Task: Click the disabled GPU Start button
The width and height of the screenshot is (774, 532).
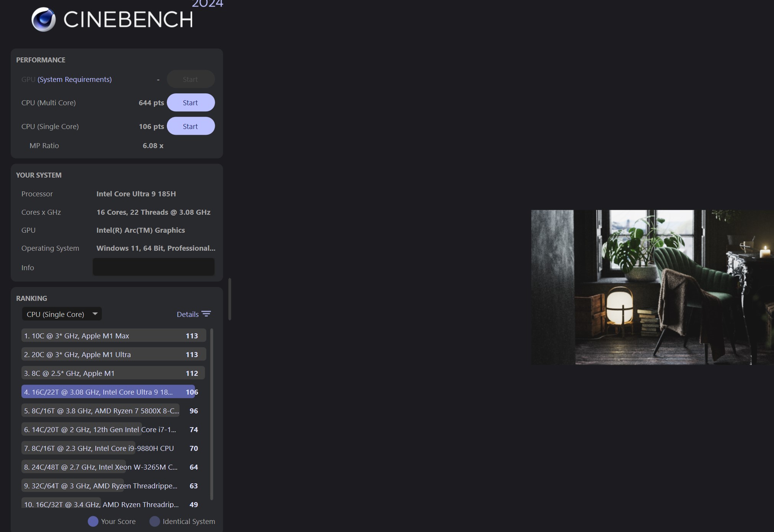Action: point(191,79)
